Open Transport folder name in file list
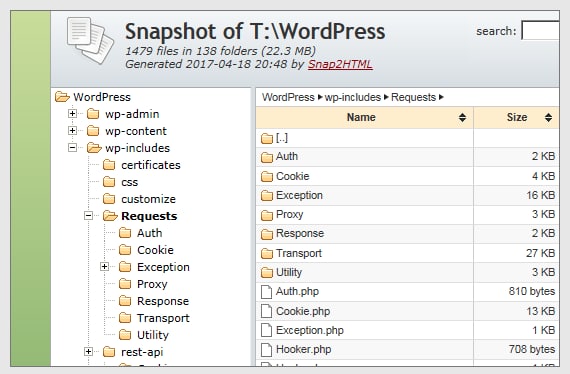 [299, 253]
